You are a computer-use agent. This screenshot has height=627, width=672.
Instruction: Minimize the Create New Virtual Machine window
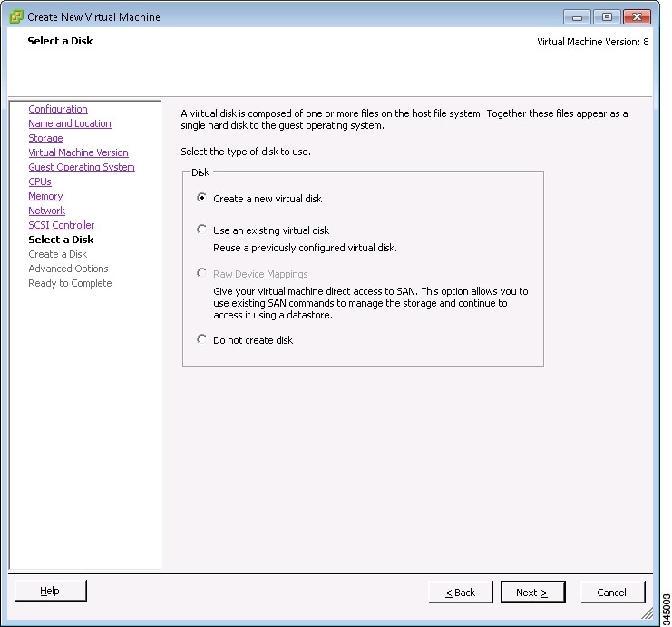(x=577, y=17)
